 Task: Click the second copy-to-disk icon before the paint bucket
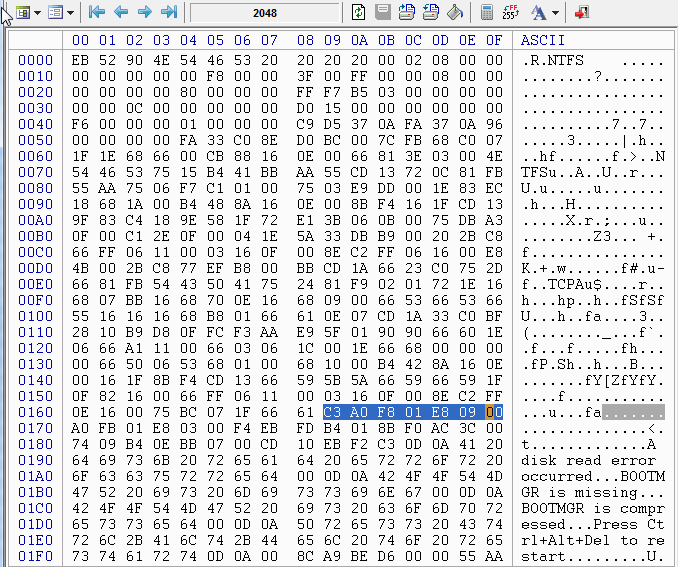[431, 12]
